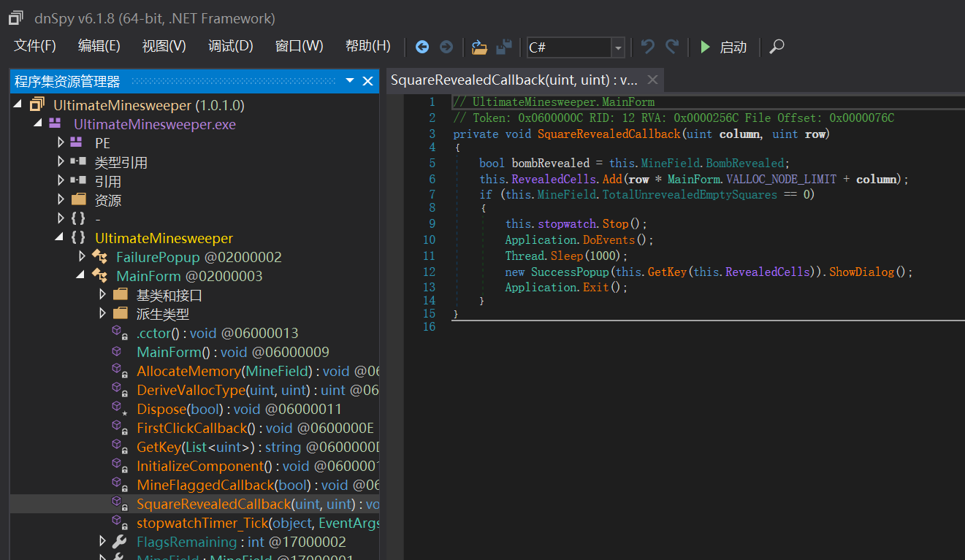Collapse the MainForm class node
The image size is (965, 560).
(82, 276)
